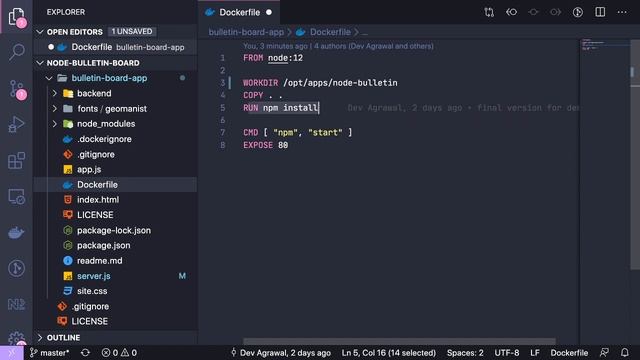Click the WORKDIR /opt/apps/node-bulletin line

[320, 83]
